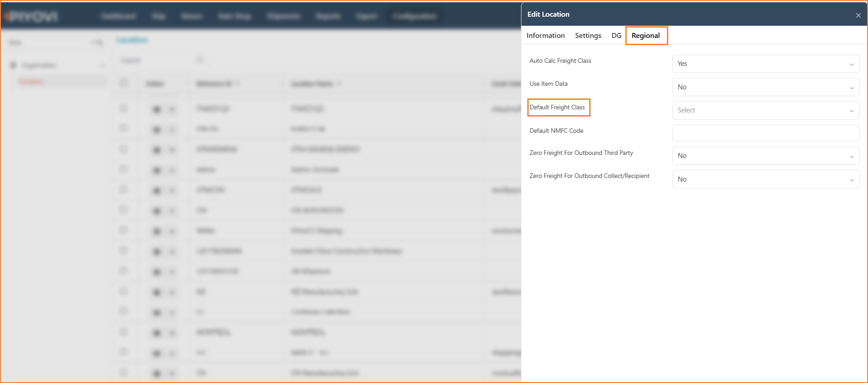Open Zero Freight For Outbound Third Party dropdown

click(766, 156)
